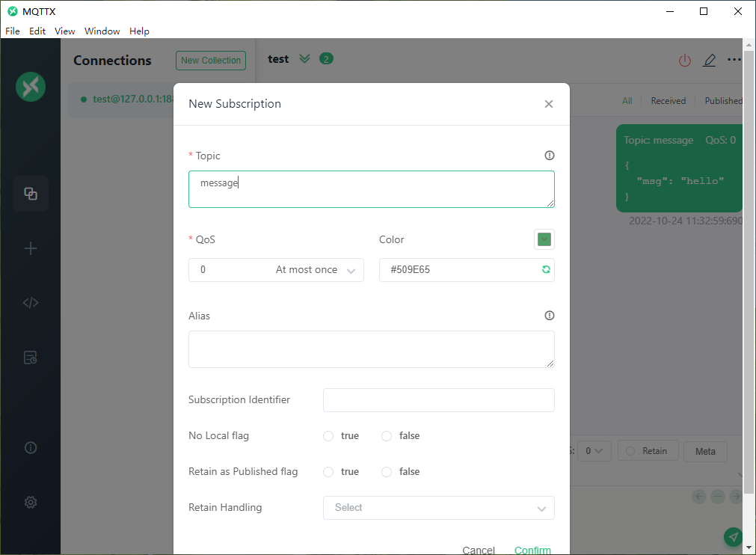Click the Alias info tooltip icon

(x=549, y=316)
